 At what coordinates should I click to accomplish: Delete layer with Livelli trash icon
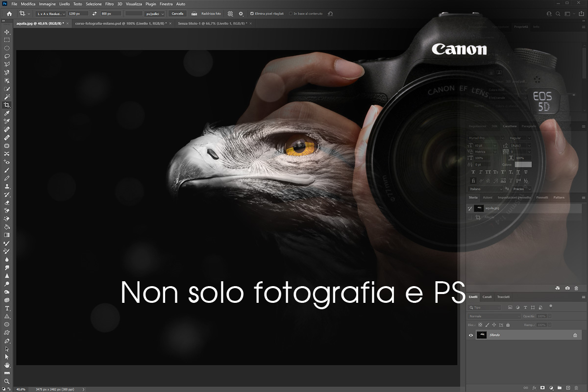(576, 388)
